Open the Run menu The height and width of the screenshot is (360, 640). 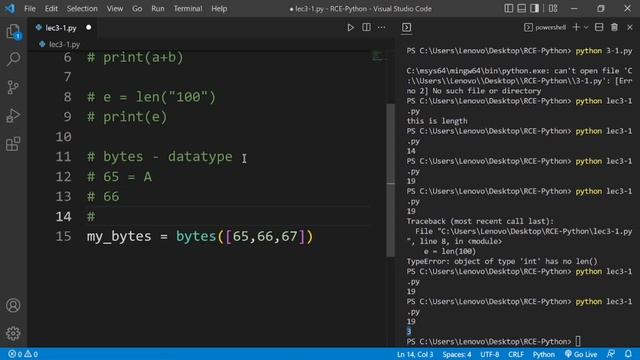click(x=158, y=9)
